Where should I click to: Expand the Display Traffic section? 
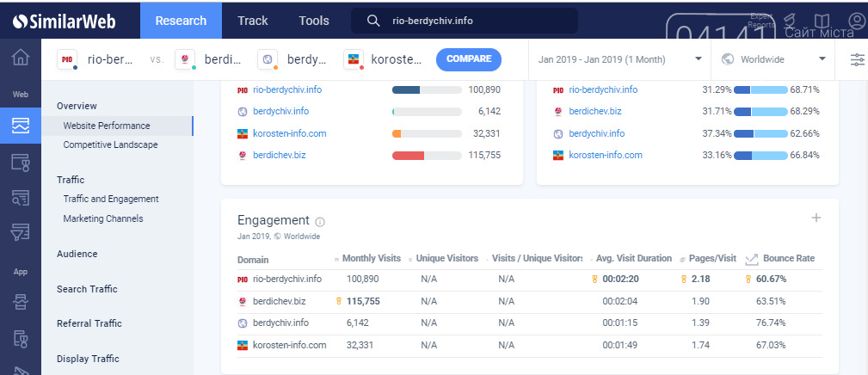(88, 359)
